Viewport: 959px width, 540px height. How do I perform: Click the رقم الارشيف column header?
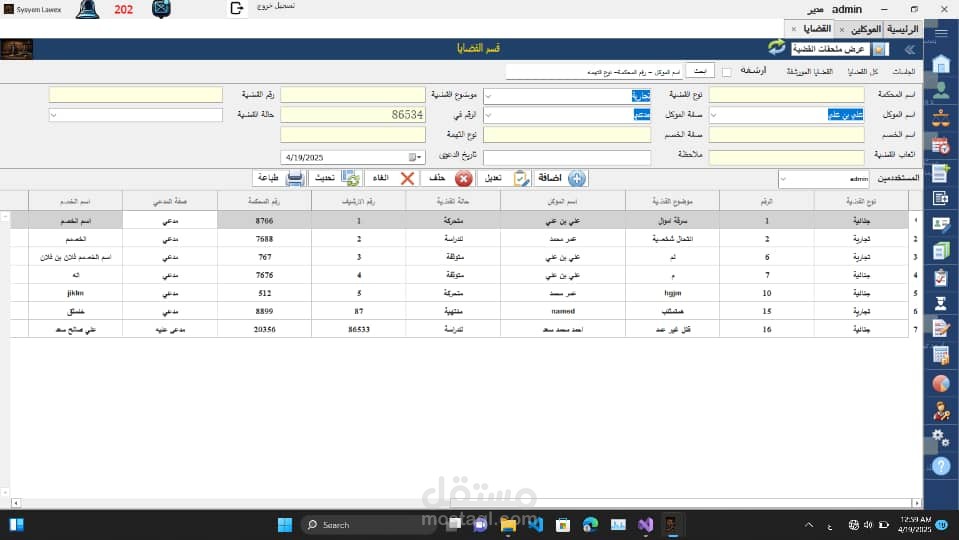click(x=358, y=201)
